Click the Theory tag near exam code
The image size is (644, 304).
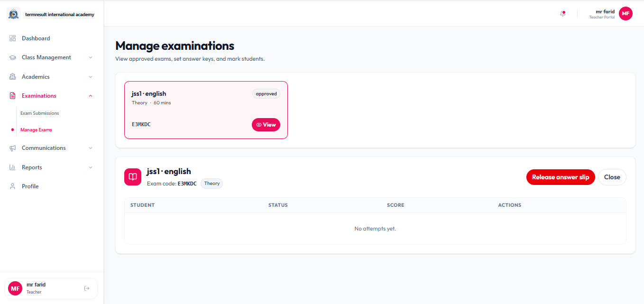click(x=212, y=184)
